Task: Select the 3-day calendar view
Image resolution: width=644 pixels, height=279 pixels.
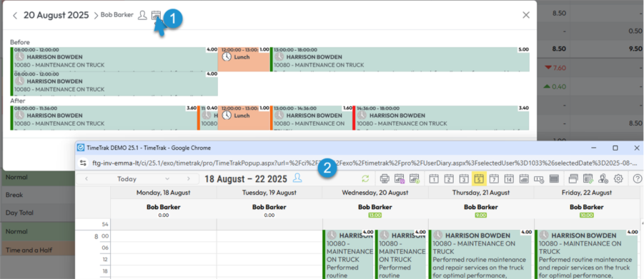Action: [x=464, y=178]
